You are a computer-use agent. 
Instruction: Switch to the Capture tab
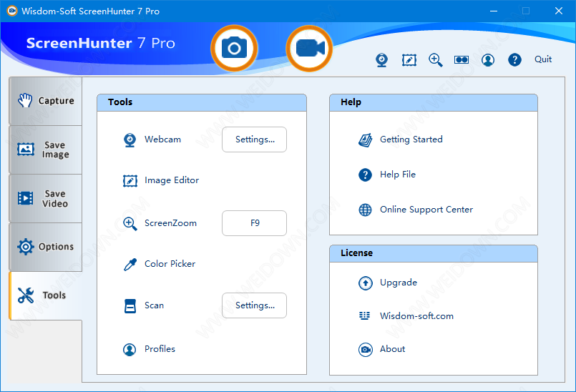[46, 101]
